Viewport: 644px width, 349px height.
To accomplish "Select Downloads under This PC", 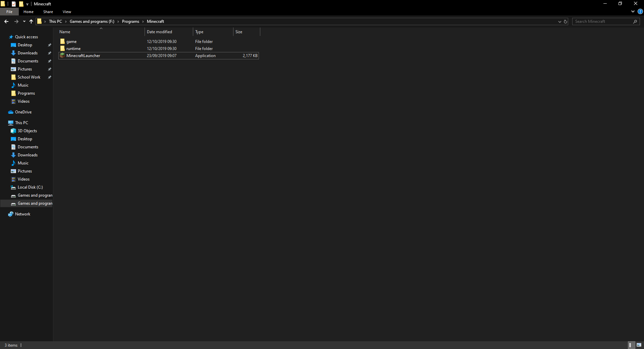I will [x=27, y=155].
